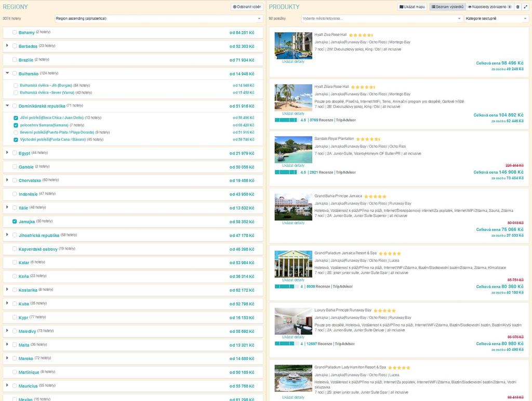Check the Bahamy region checkbox

[x=15, y=32]
